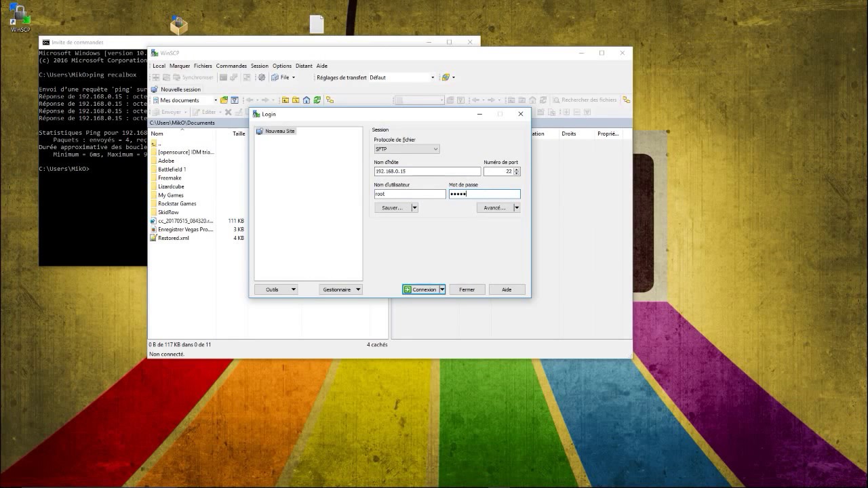Open the Marquer menu
The width and height of the screenshot is (868, 488).
pos(180,66)
